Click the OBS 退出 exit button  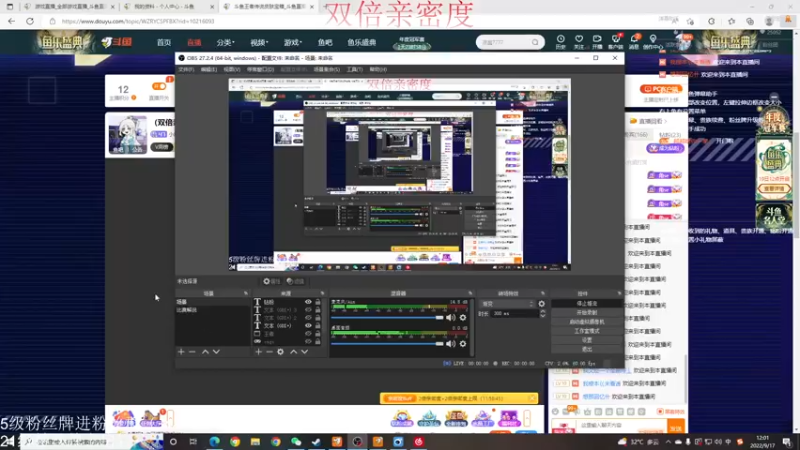pyautogui.click(x=587, y=349)
